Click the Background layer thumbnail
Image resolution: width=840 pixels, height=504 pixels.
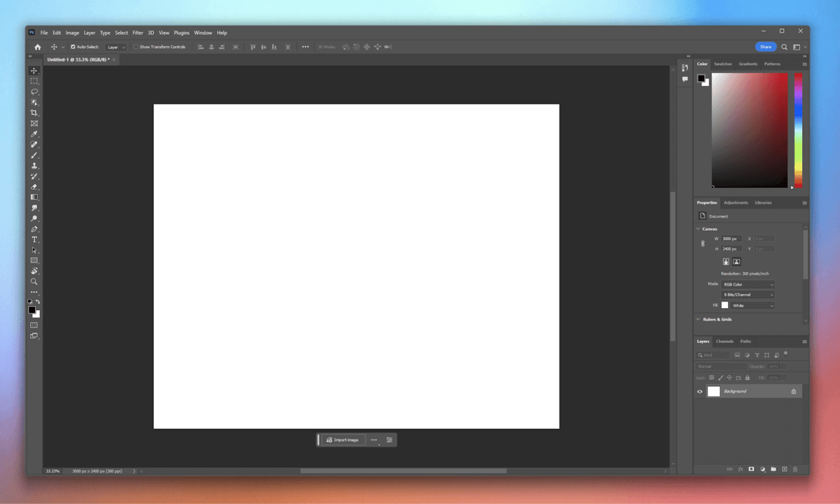(x=713, y=391)
